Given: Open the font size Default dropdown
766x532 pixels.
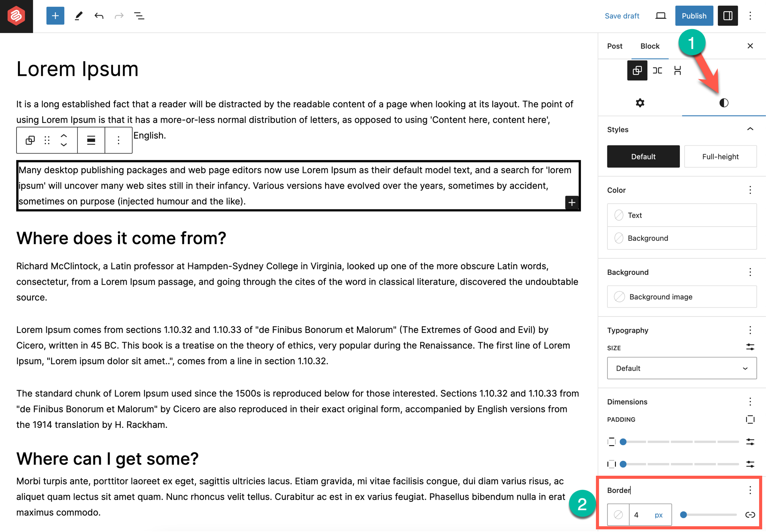Looking at the screenshot, I should 681,368.
